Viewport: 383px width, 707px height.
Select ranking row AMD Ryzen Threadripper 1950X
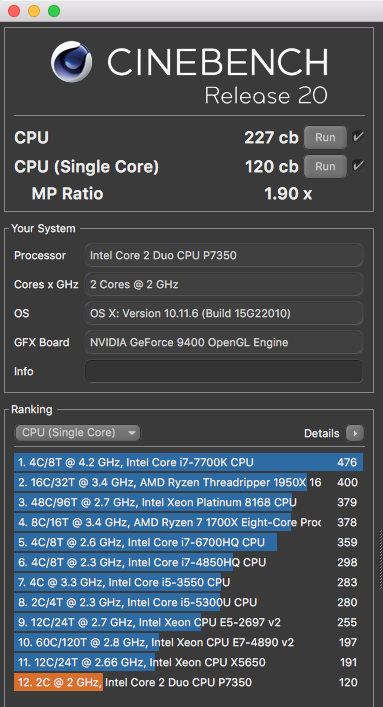(189, 482)
